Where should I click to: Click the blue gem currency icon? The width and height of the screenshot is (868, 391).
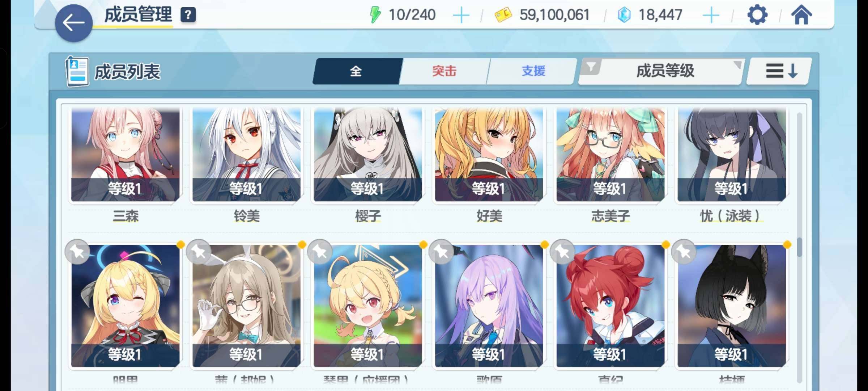tap(624, 15)
